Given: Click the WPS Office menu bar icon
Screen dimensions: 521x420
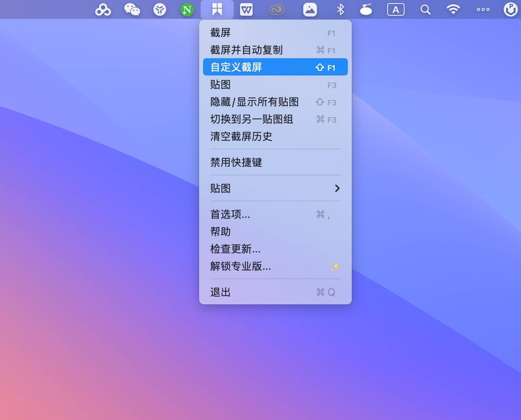Looking at the screenshot, I should tap(246, 9).
